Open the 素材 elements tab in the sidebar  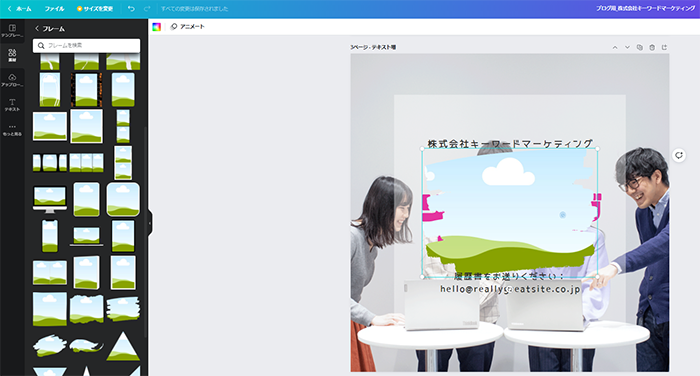coord(12,55)
